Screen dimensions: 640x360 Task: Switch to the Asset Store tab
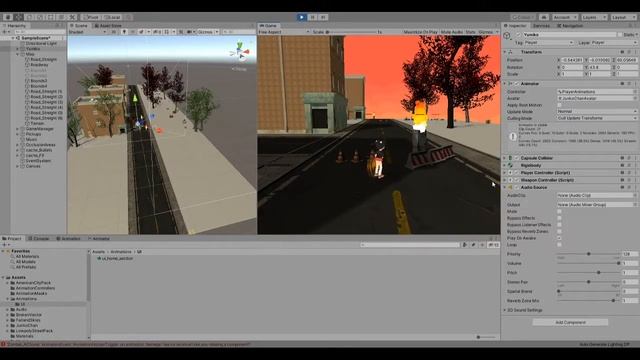pos(108,25)
